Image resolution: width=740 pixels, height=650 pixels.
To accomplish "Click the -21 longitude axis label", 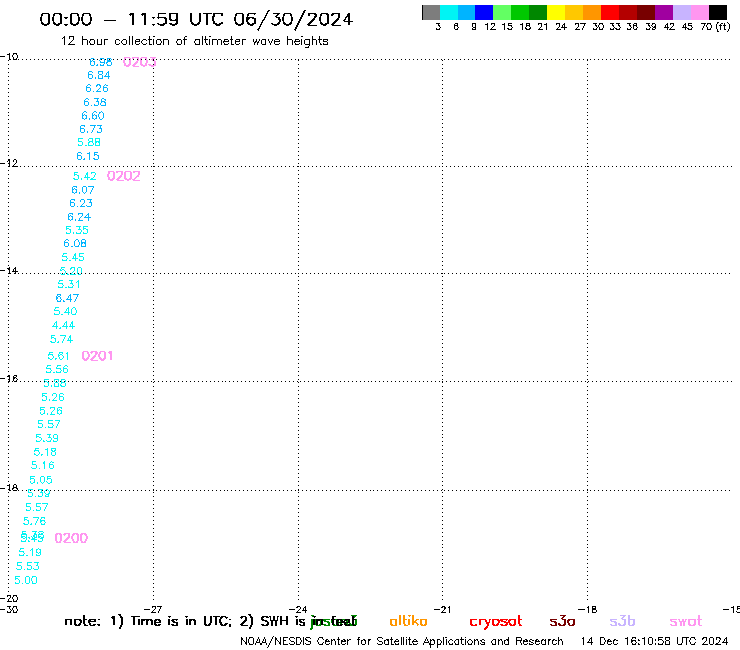I will click(x=442, y=609).
